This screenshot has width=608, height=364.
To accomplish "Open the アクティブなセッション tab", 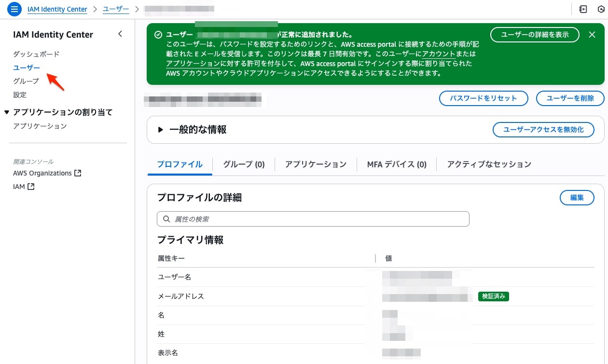I will pyautogui.click(x=489, y=164).
